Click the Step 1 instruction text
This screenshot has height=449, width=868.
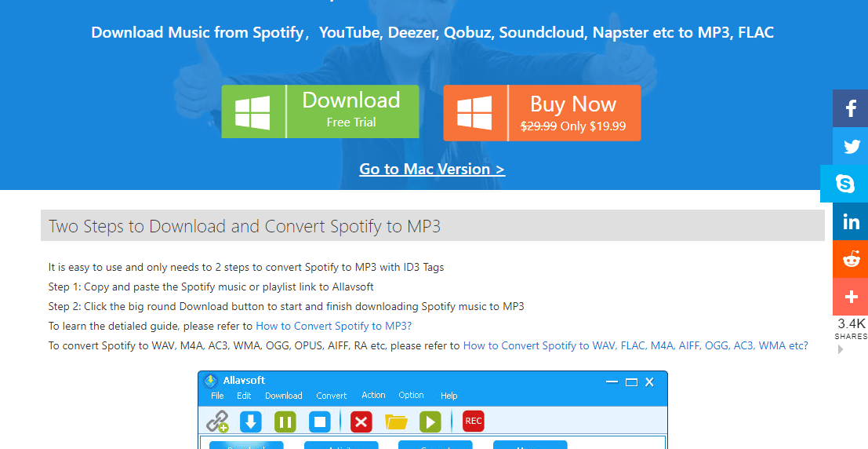[211, 287]
